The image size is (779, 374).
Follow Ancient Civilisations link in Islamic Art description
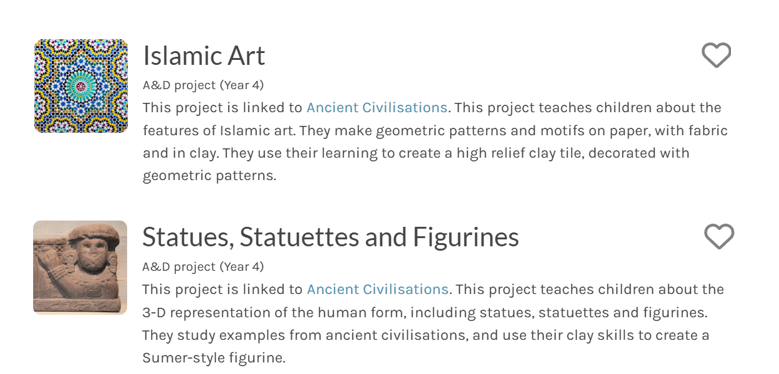[377, 108]
